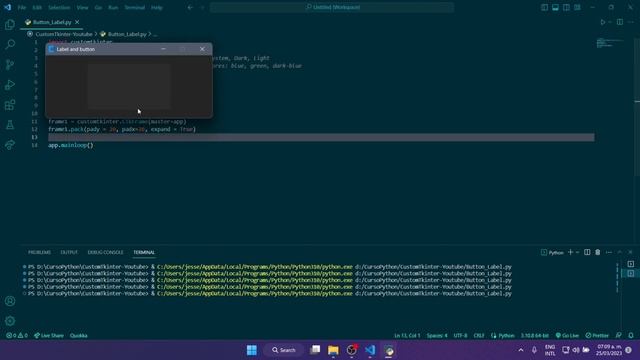Open the Extensions view
This screenshot has width=640, height=360.
point(10,105)
